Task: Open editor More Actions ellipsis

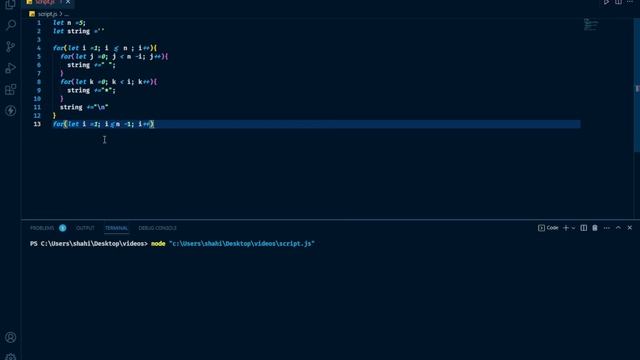Action: 630,2
